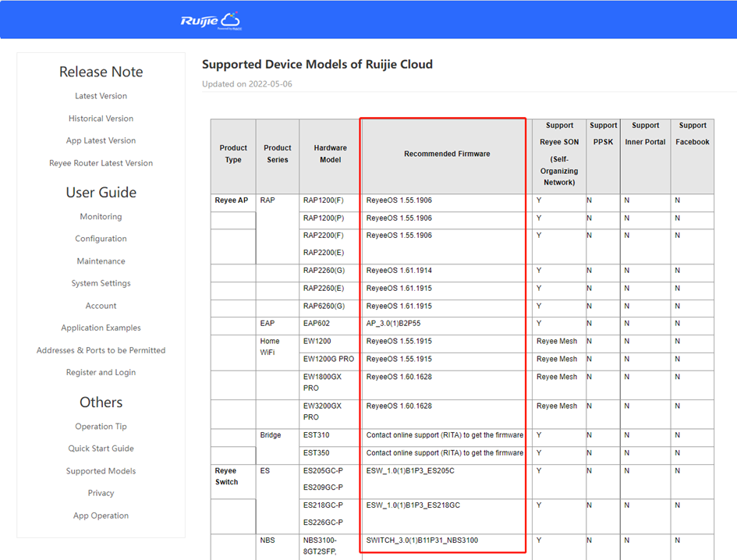Go to Register and Login
This screenshot has height=560, width=737.
101,372
